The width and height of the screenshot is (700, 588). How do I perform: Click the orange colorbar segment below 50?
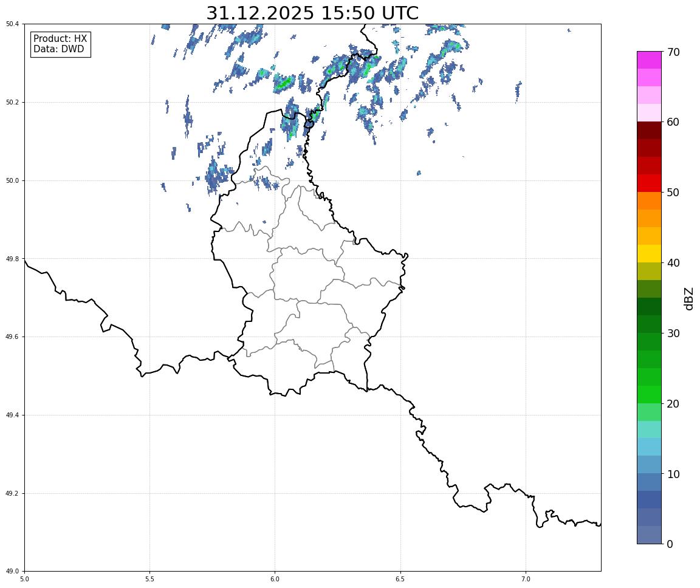649,201
